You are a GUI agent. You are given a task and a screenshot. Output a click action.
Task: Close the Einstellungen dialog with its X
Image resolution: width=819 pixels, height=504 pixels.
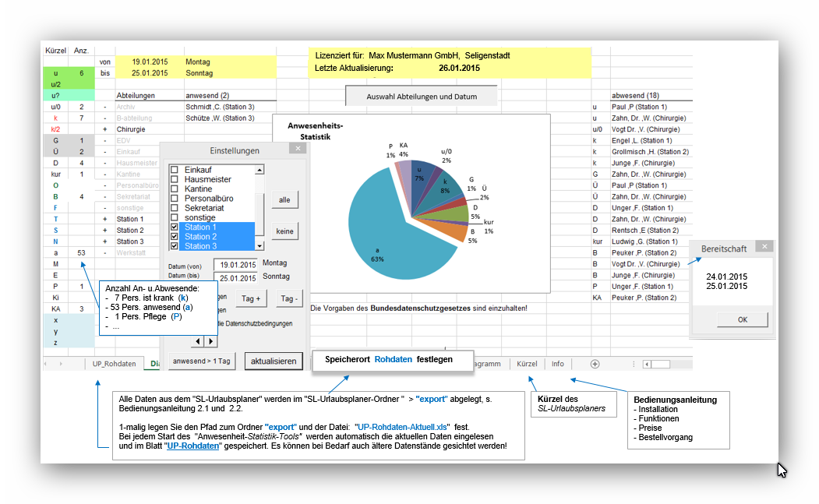tap(298, 149)
